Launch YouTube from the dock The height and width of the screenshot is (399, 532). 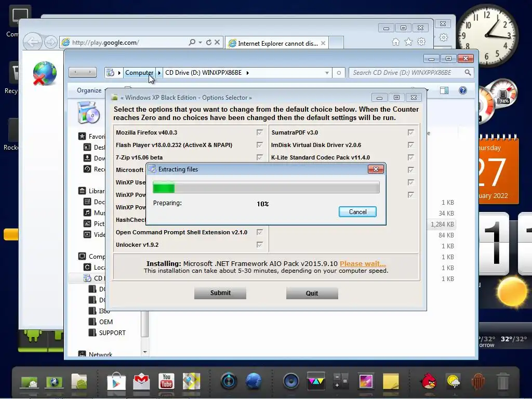166,381
